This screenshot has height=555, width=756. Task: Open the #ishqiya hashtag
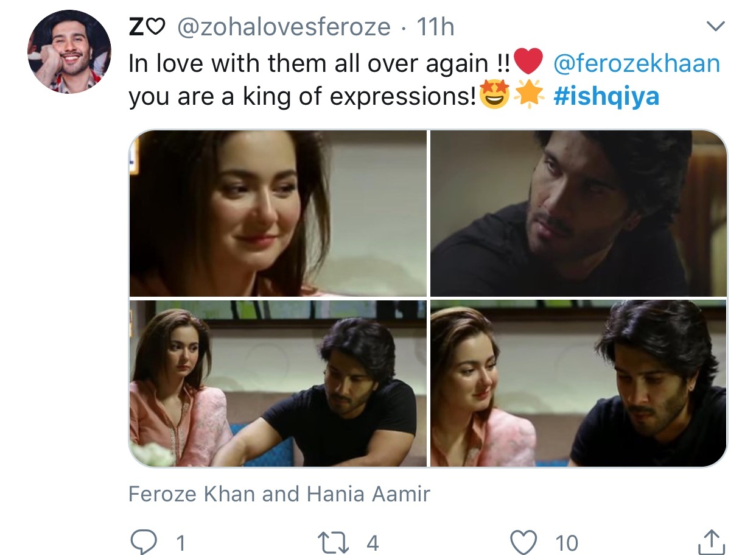click(606, 97)
